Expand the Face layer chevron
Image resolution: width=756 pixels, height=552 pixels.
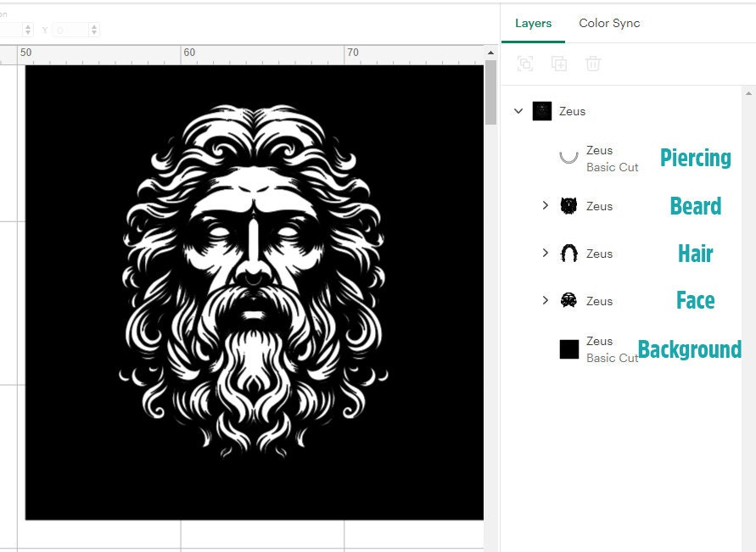pyautogui.click(x=546, y=300)
